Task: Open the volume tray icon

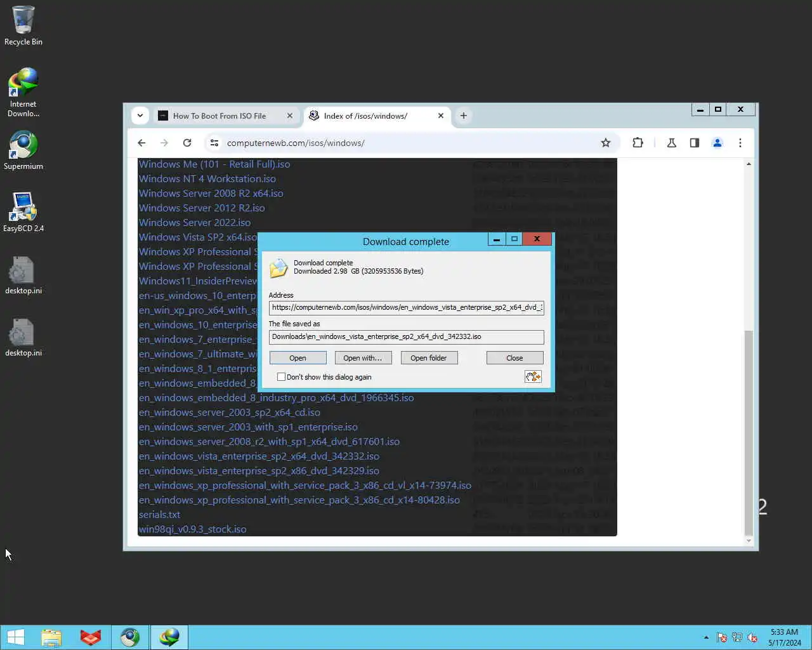Action: tap(752, 637)
